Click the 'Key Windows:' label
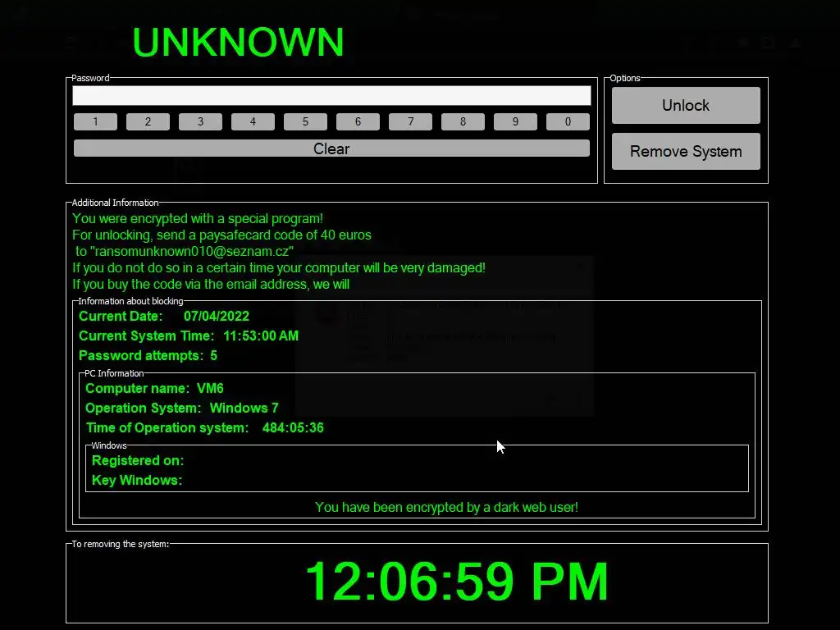 pos(137,480)
